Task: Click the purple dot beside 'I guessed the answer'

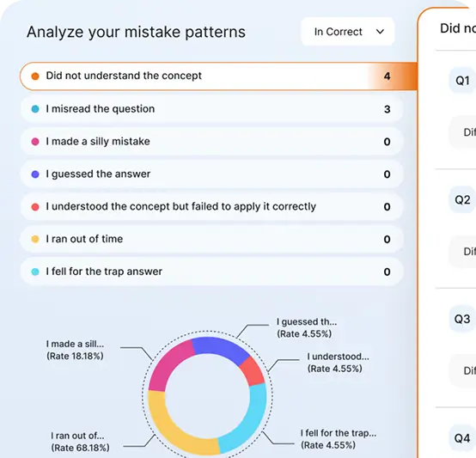Action: (35, 174)
